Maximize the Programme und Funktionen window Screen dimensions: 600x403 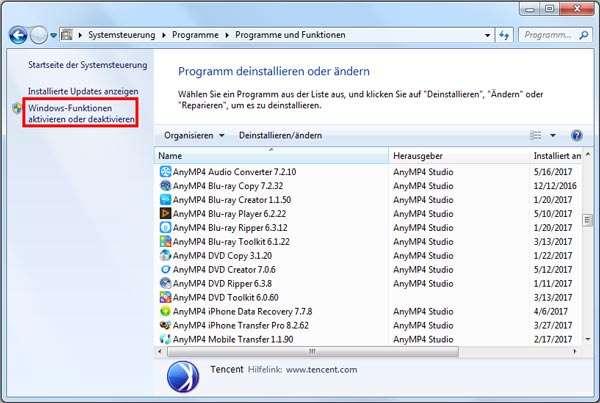click(x=549, y=9)
